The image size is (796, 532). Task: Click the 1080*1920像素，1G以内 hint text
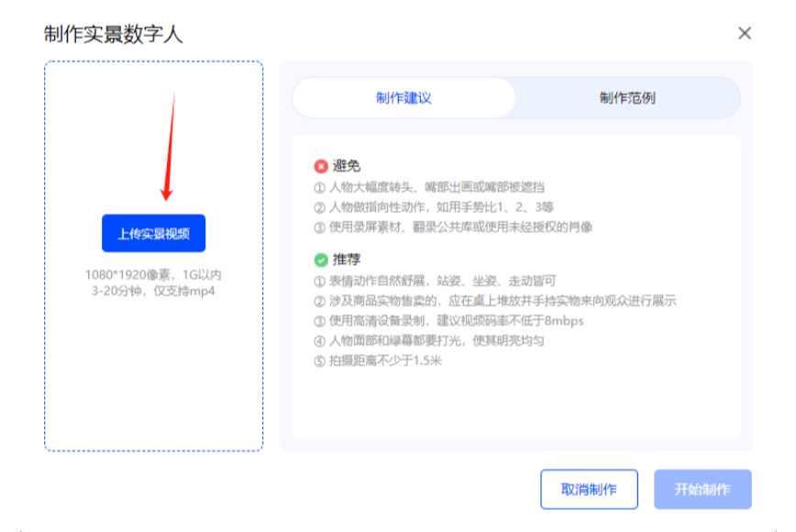click(x=153, y=275)
